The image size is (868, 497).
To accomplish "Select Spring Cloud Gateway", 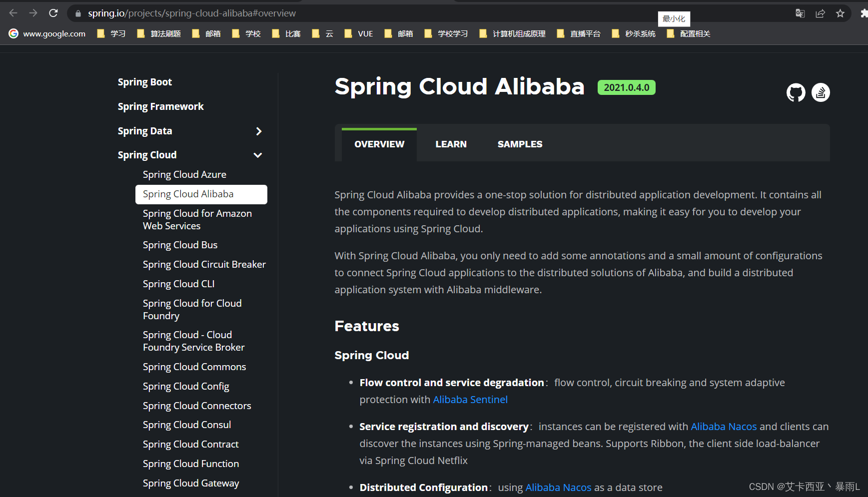I will (x=191, y=483).
